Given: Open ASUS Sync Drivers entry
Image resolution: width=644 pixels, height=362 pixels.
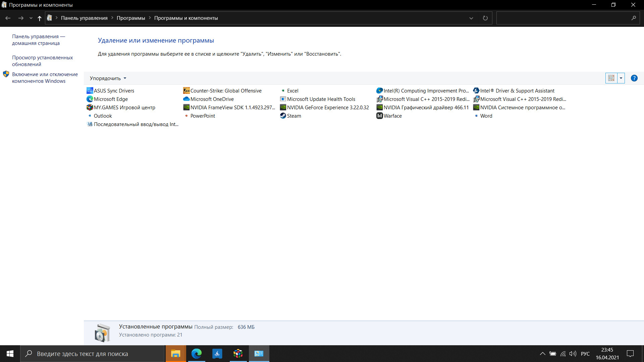Looking at the screenshot, I should click(x=114, y=90).
